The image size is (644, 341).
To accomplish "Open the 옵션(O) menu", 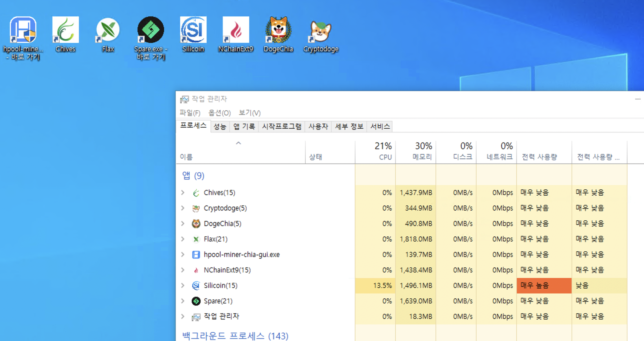I will 219,113.
